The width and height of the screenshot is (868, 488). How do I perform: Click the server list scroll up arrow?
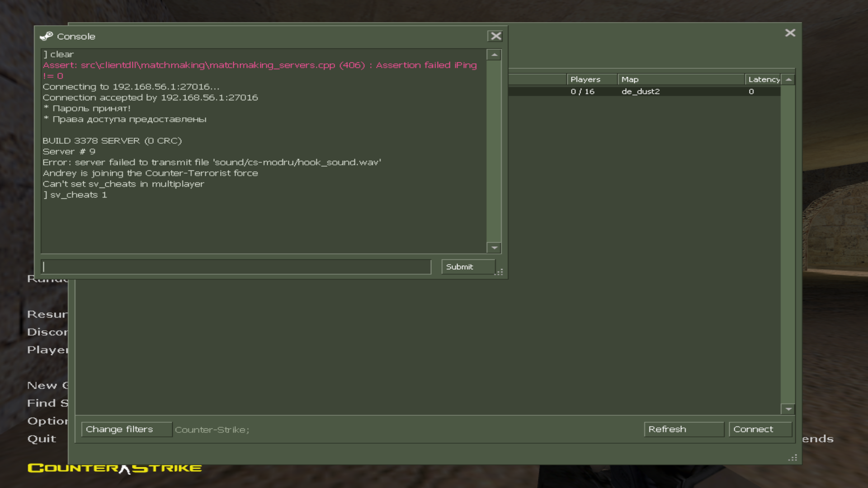[x=788, y=80]
